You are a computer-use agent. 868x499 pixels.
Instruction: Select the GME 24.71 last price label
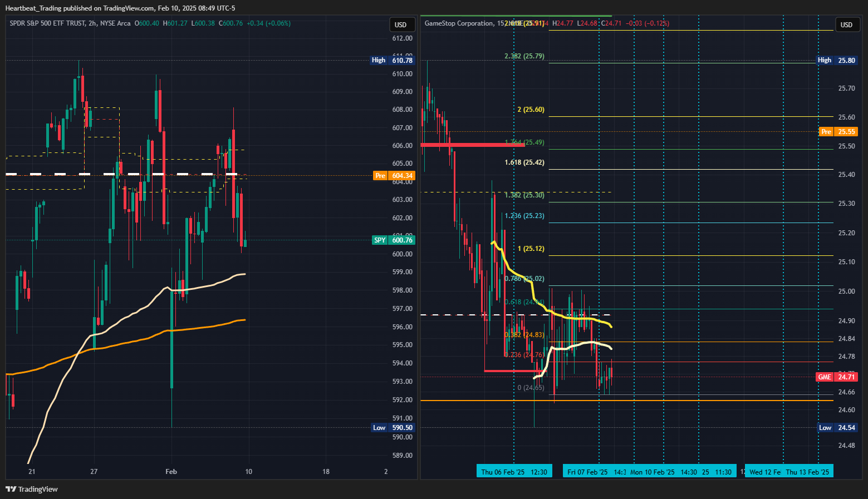[x=837, y=377]
